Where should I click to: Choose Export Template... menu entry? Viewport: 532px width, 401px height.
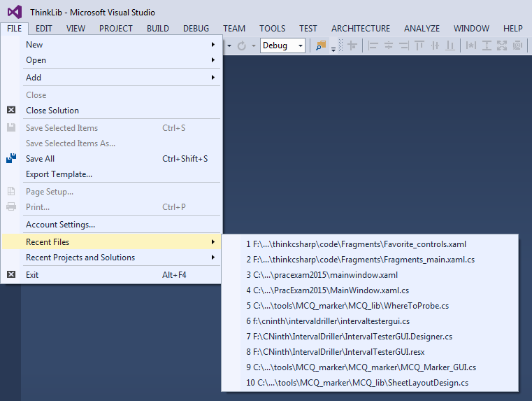(x=112, y=174)
